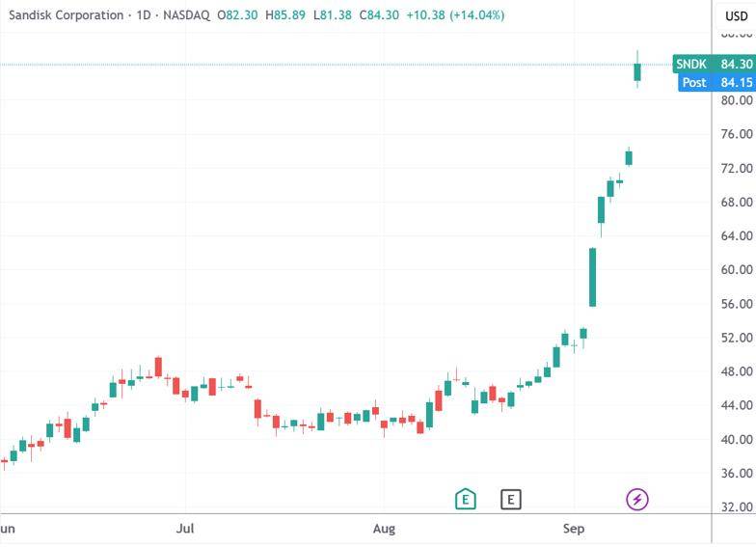Click the latest green candle near 84
Image resolution: width=756 pixels, height=547 pixels.
pos(637,71)
